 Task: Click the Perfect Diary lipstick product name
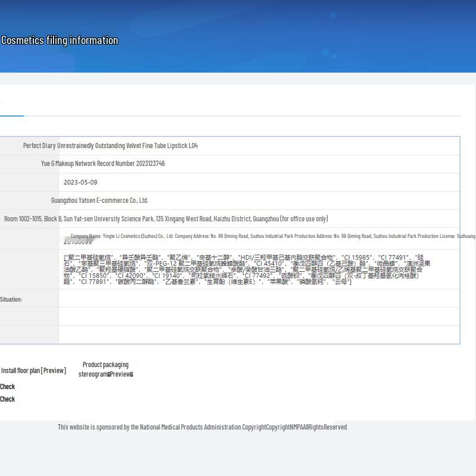110,146
